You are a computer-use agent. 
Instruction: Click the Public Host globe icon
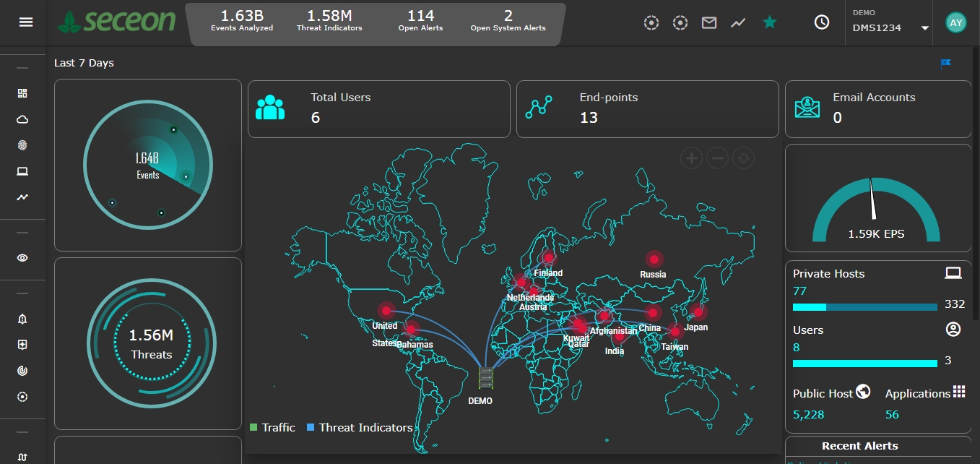[x=863, y=392]
